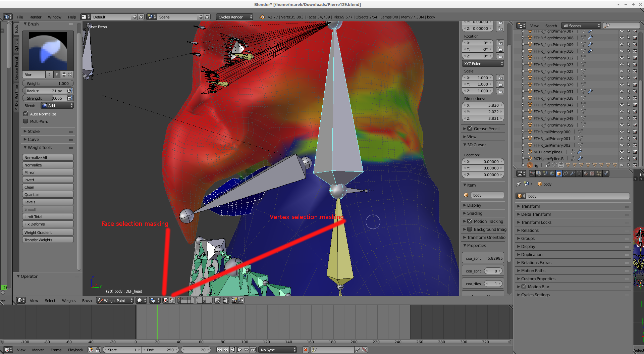Open the Physics properties tab

[606, 173]
